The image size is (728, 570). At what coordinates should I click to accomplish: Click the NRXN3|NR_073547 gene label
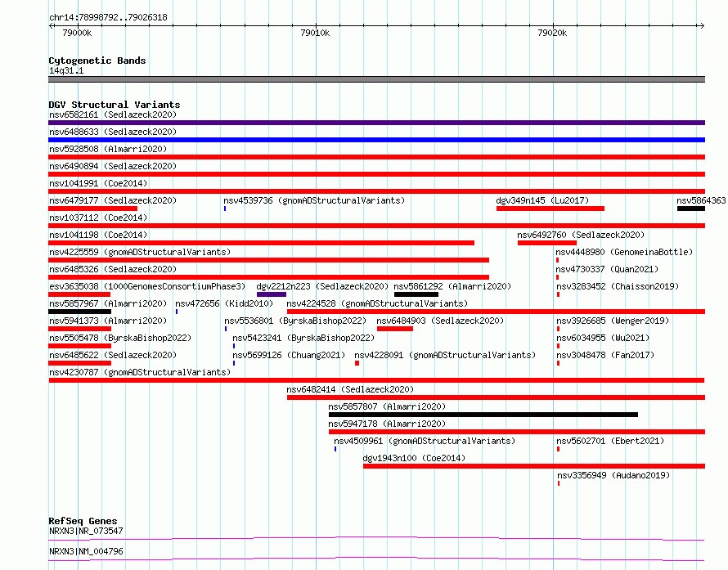point(86,531)
